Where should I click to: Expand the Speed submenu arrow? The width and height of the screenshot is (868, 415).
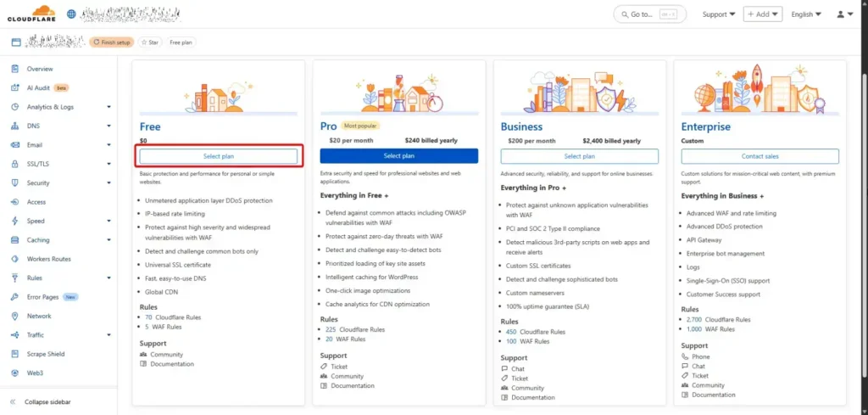pyautogui.click(x=109, y=221)
